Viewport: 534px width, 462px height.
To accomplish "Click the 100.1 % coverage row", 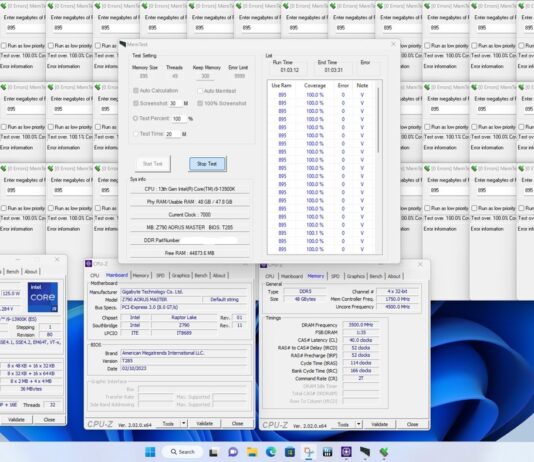I will coord(315,233).
